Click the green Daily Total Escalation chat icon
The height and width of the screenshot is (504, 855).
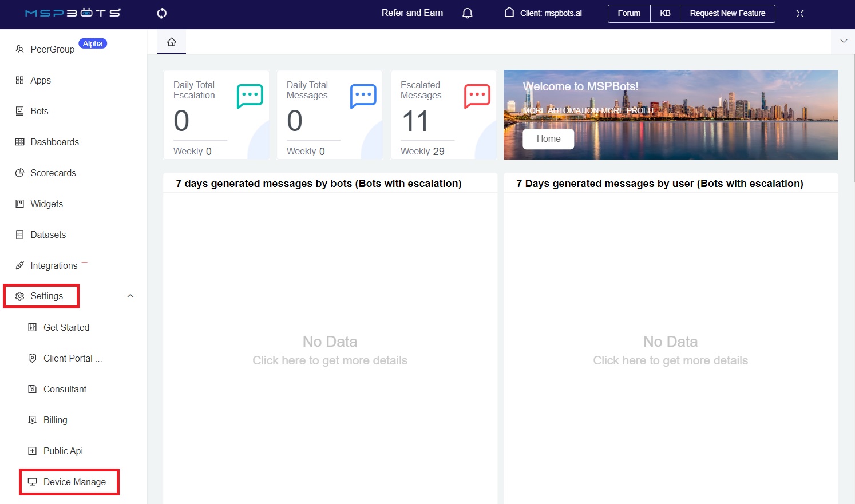pos(249,96)
